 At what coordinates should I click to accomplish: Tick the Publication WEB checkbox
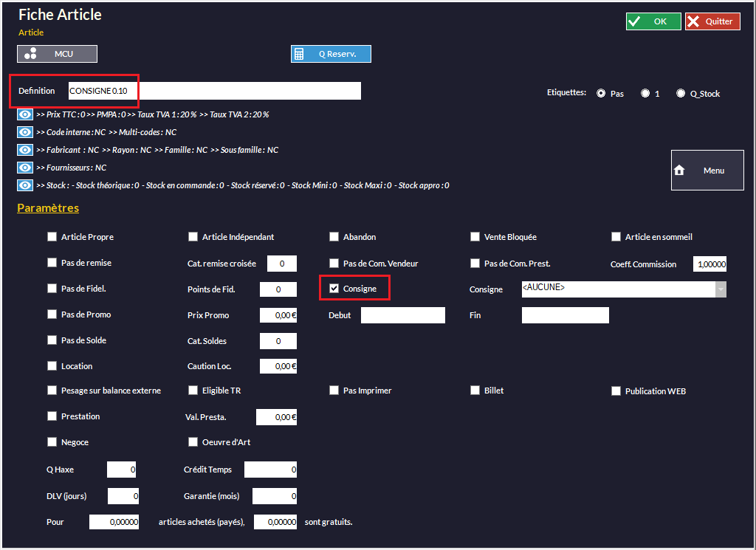[x=616, y=391]
